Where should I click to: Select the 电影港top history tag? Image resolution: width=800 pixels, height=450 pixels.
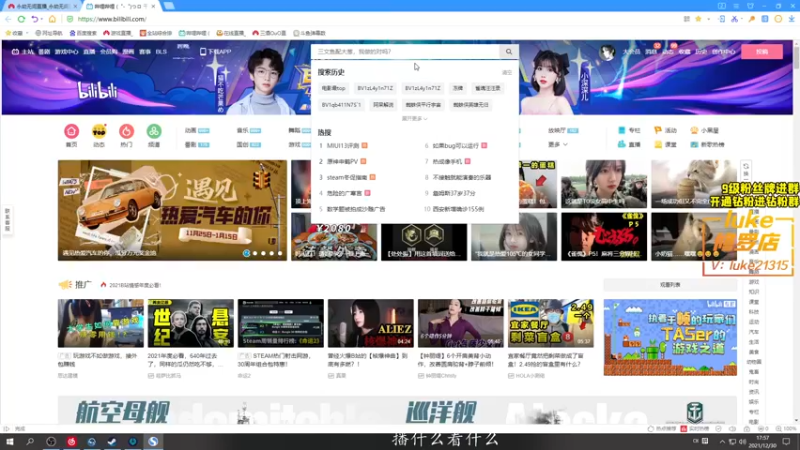coord(333,88)
